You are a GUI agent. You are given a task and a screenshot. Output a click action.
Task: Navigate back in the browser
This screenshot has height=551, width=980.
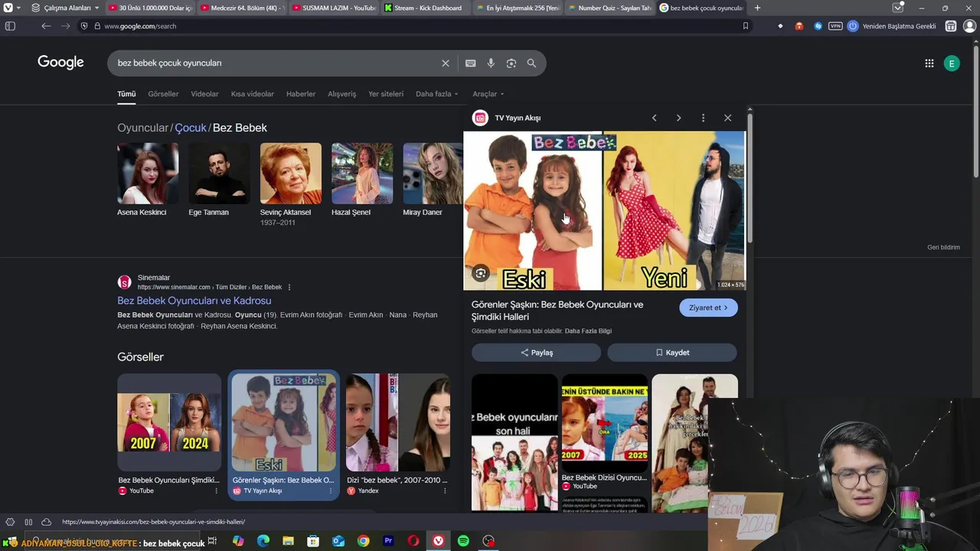(46, 26)
